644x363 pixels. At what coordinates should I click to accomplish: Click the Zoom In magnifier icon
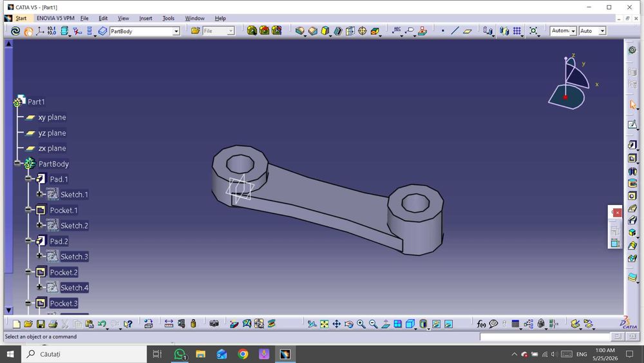(x=361, y=324)
